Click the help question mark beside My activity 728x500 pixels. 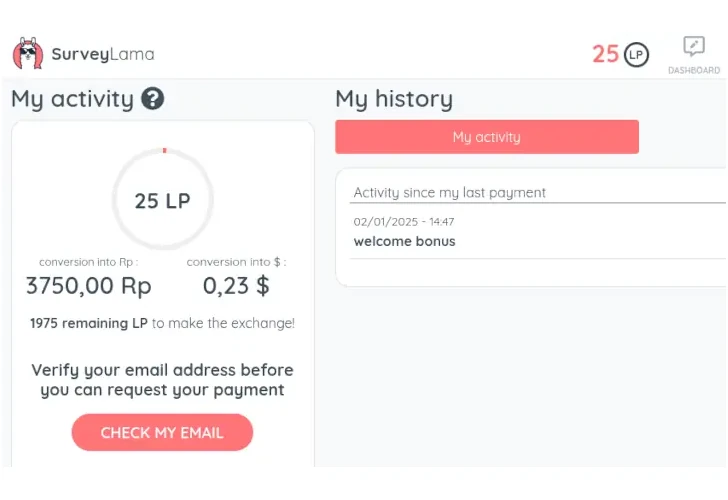(x=153, y=99)
